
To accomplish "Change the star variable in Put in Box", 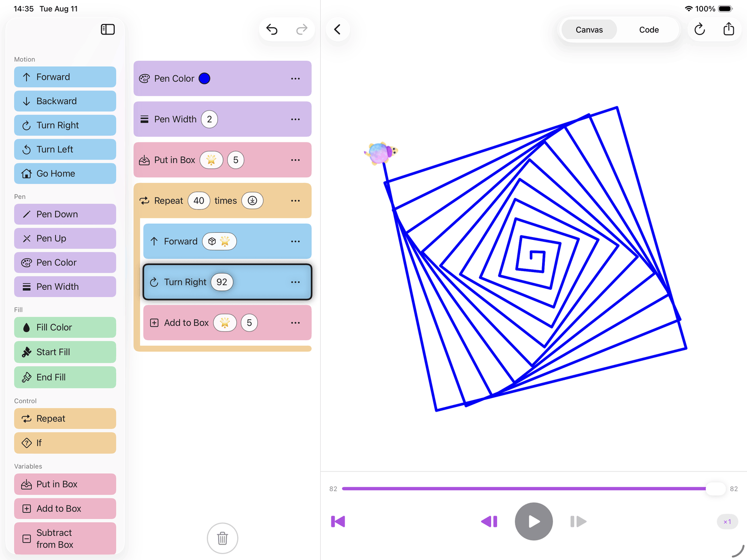I will click(x=211, y=160).
